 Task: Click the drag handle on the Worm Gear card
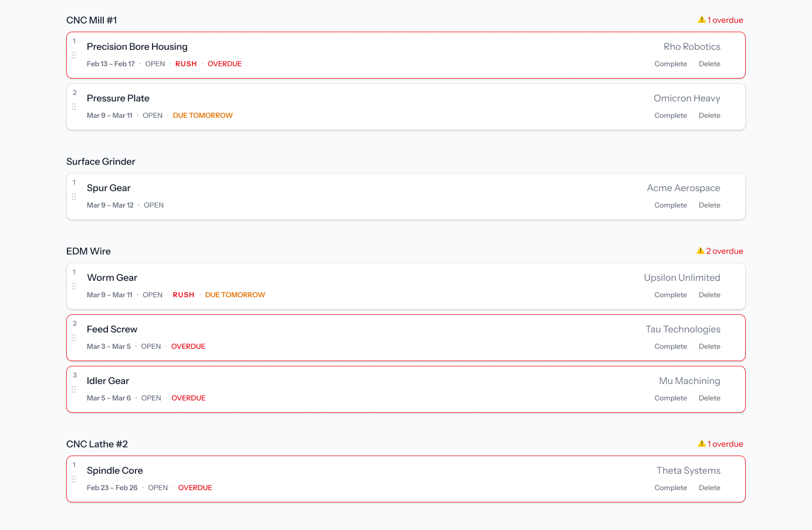click(x=74, y=286)
